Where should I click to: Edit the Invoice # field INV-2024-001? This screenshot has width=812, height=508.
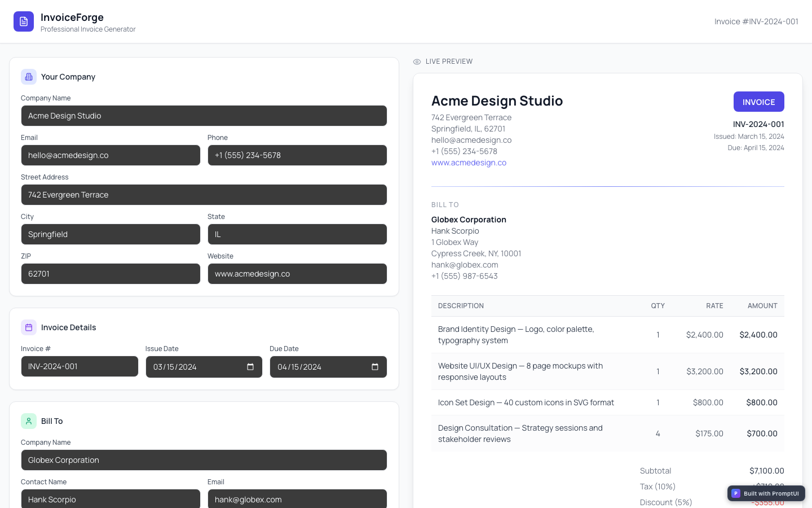coord(80,366)
